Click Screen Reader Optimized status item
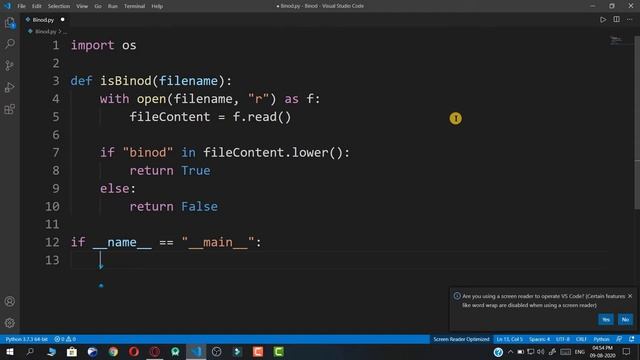Viewport: 640px width, 360px height. pos(461,339)
